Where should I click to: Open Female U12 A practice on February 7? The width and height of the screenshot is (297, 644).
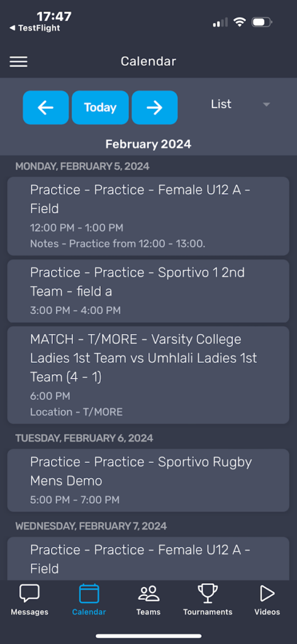point(148,558)
